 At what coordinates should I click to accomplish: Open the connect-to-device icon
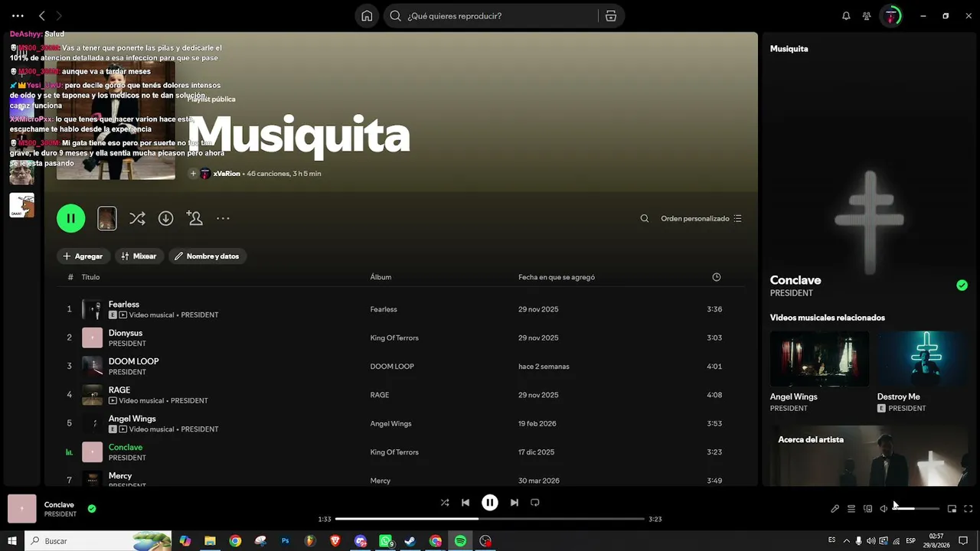[867, 509]
